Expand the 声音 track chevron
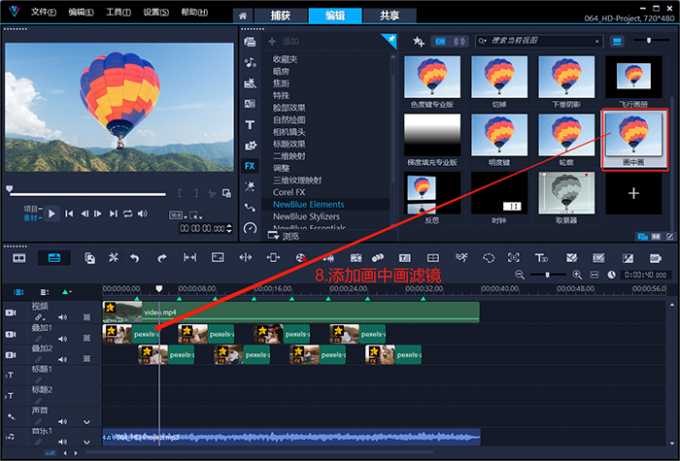 [x=87, y=422]
